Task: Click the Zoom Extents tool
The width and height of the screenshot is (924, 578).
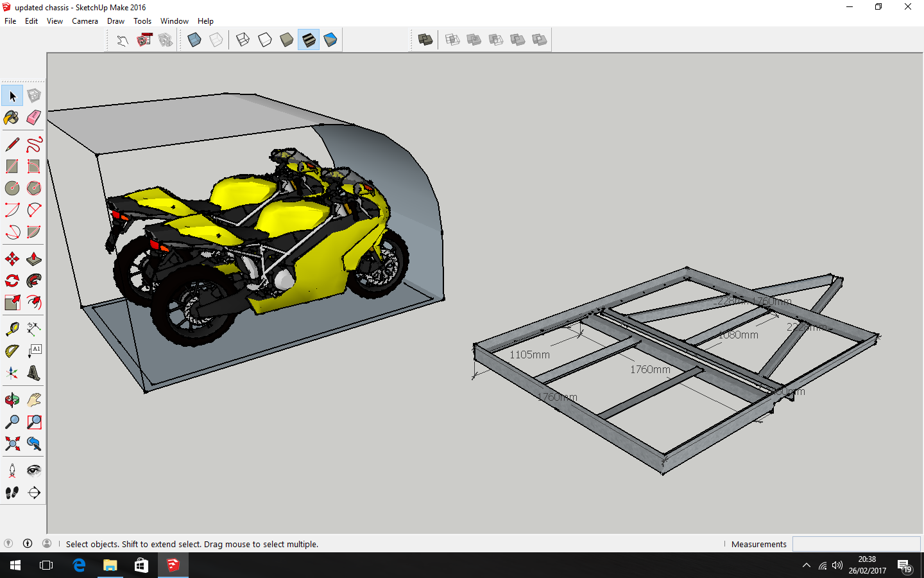Action: click(x=12, y=444)
